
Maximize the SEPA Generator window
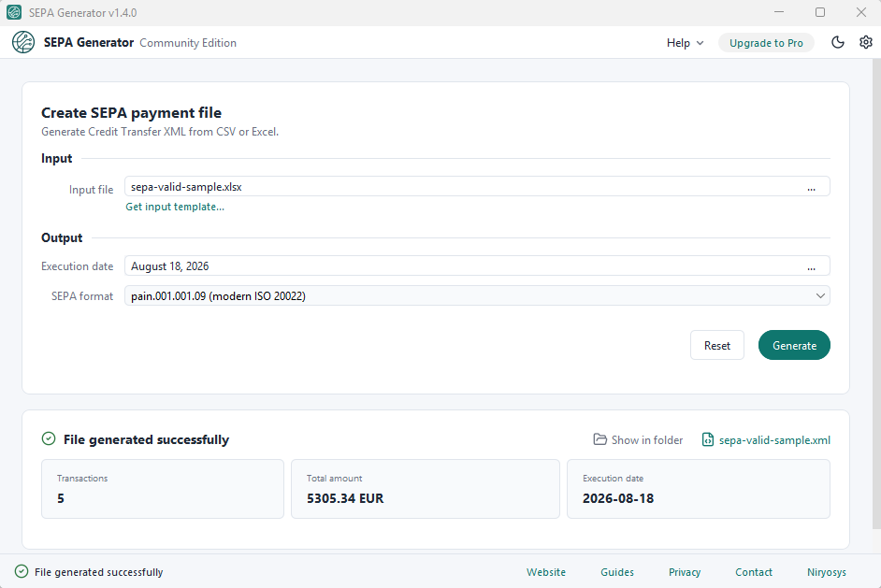[x=820, y=12]
